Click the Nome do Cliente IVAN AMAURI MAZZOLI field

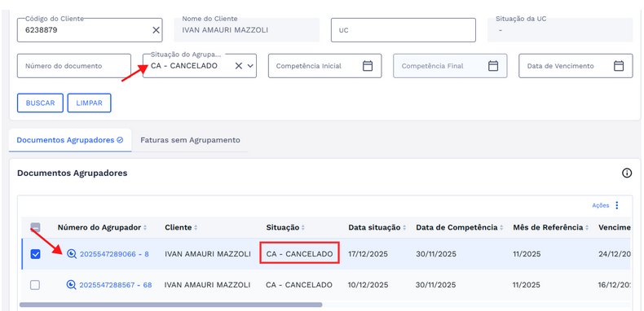click(x=246, y=30)
